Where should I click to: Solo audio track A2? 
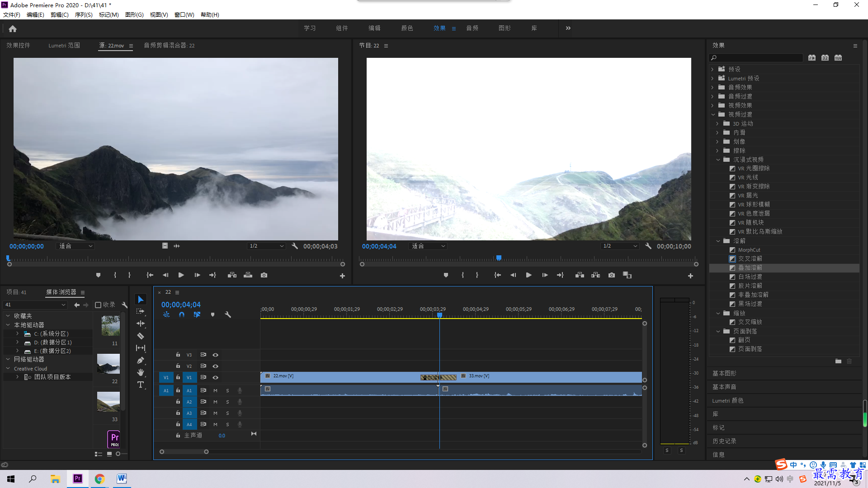coord(227,402)
